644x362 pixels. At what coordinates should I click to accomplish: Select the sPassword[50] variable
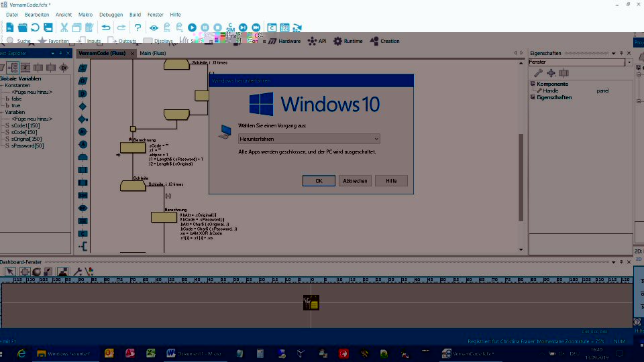27,145
